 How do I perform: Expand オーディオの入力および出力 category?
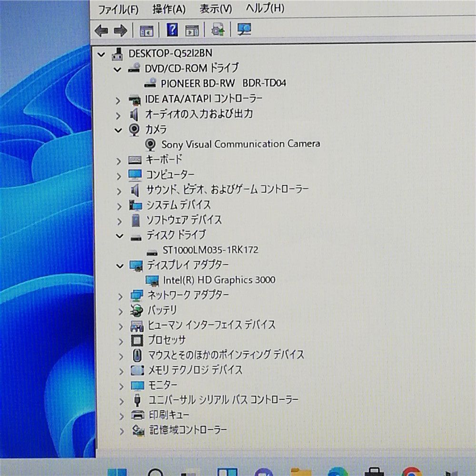(x=118, y=116)
